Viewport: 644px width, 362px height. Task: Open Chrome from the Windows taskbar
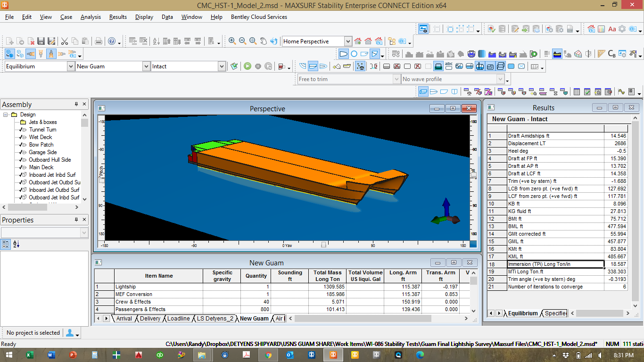(x=268, y=355)
